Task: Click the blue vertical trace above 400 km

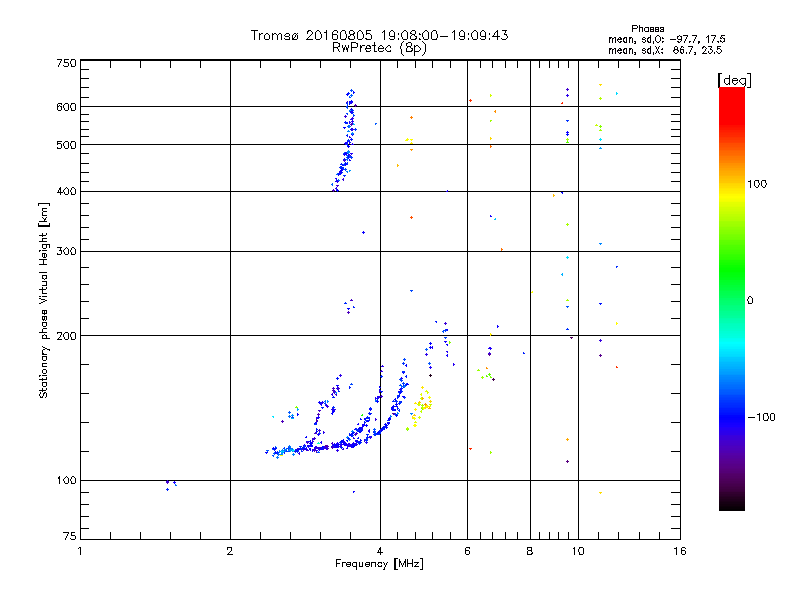Action: click(x=345, y=141)
